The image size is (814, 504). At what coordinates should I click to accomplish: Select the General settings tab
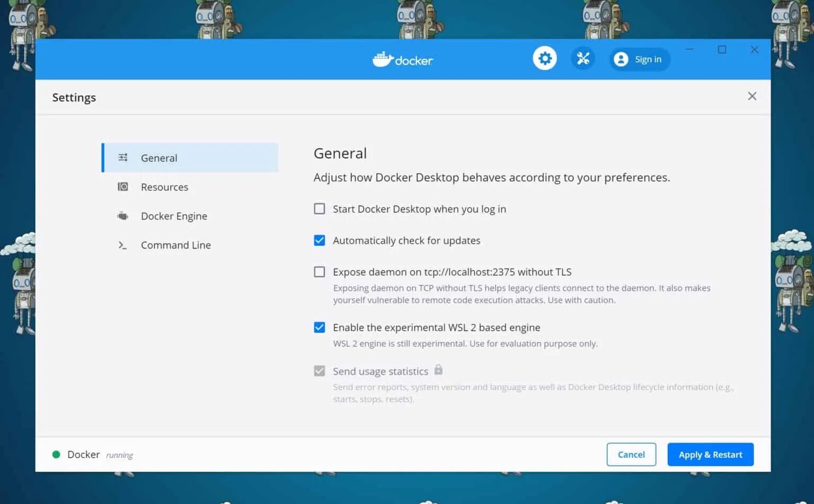click(x=190, y=157)
